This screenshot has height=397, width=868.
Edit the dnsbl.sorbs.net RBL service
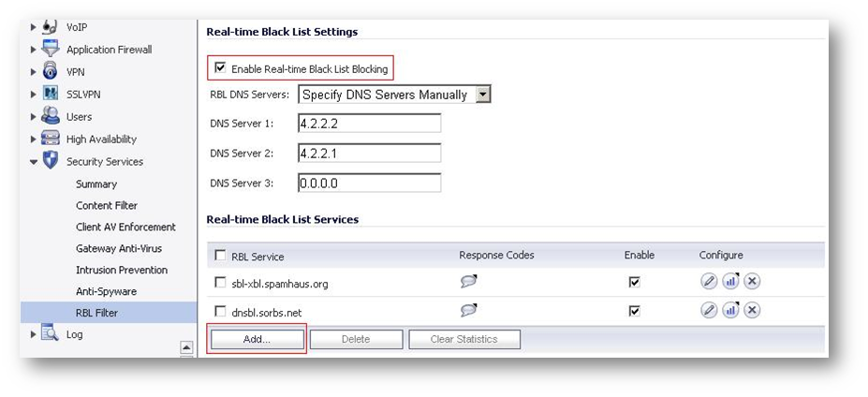click(x=709, y=310)
